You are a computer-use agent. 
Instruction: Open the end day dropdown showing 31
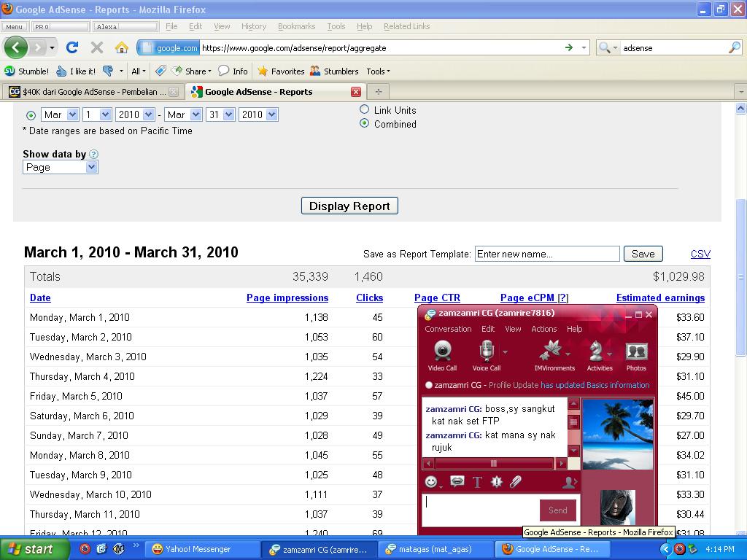point(222,114)
